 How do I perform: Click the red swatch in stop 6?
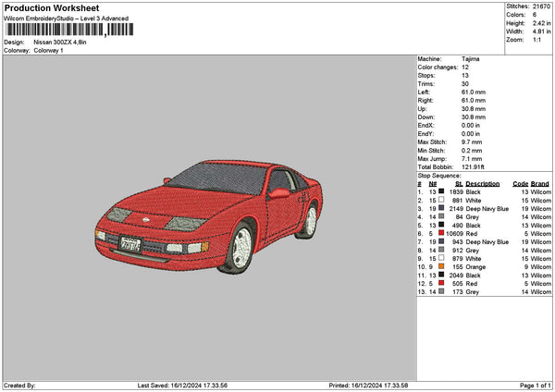pyautogui.click(x=441, y=233)
